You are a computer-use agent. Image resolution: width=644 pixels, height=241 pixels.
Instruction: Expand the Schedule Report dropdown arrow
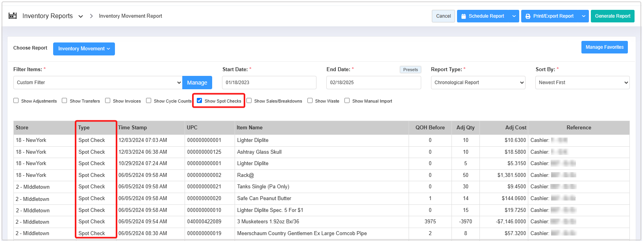click(x=514, y=16)
